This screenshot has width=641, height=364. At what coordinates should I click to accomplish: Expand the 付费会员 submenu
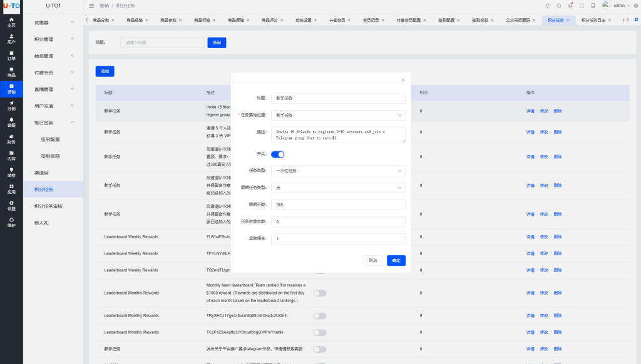click(53, 73)
